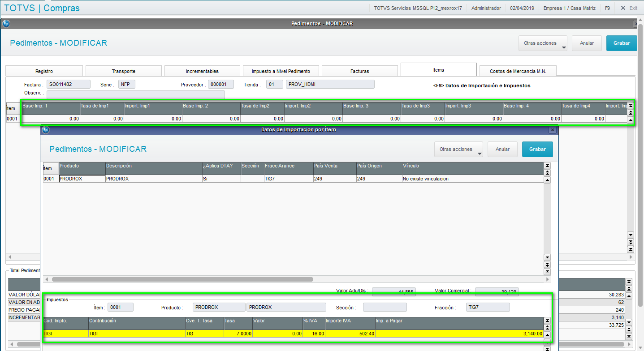Viewport: 644px width, 351px height.
Task: Click the main Items grid right scroll arrow
Action: pos(631,257)
